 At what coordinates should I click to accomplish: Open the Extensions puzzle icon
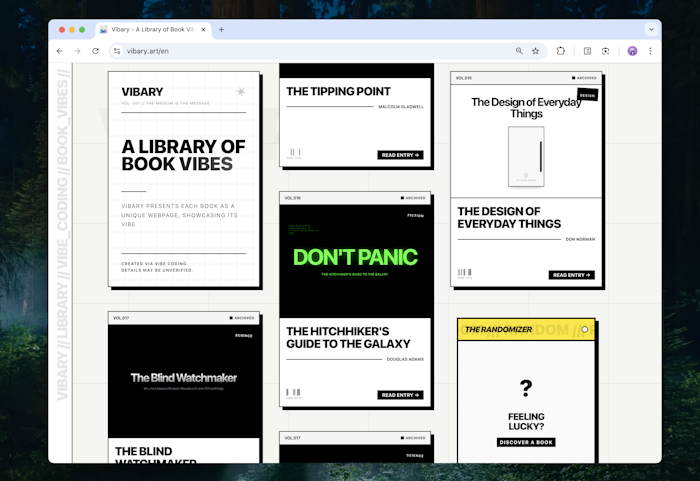tap(561, 51)
